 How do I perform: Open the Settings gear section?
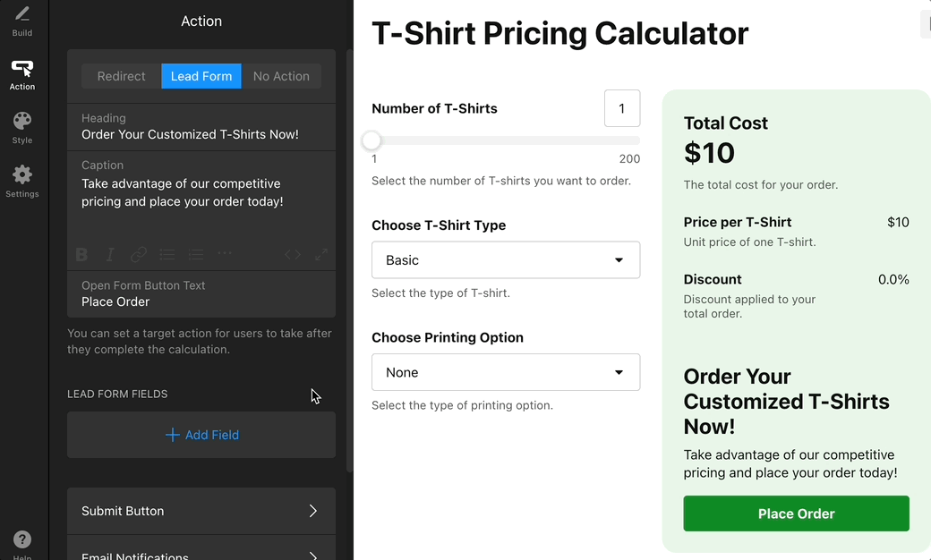pyautogui.click(x=22, y=181)
